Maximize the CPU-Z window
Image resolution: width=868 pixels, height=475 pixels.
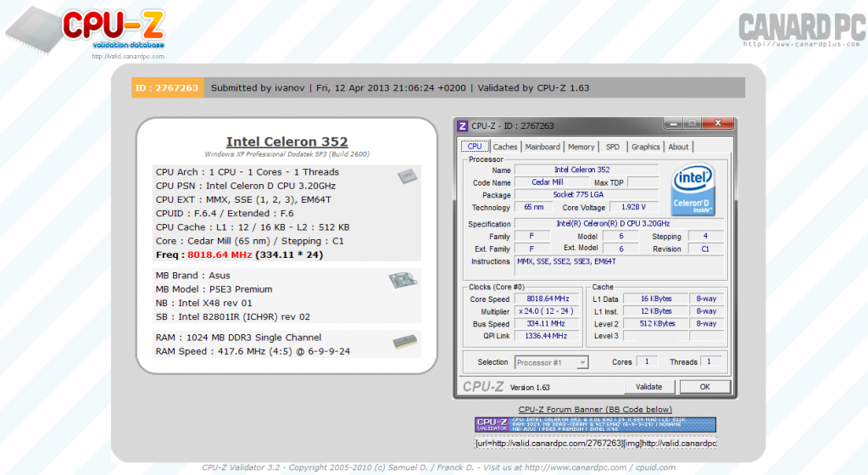692,124
